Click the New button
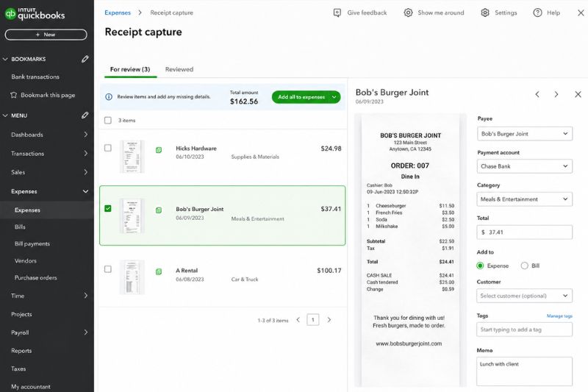The width and height of the screenshot is (588, 392). (x=46, y=35)
